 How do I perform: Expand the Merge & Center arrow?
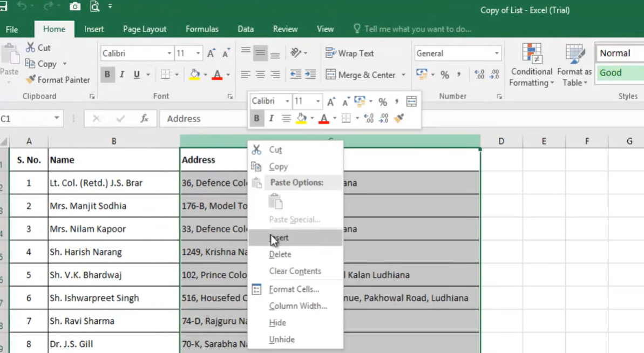tap(403, 75)
